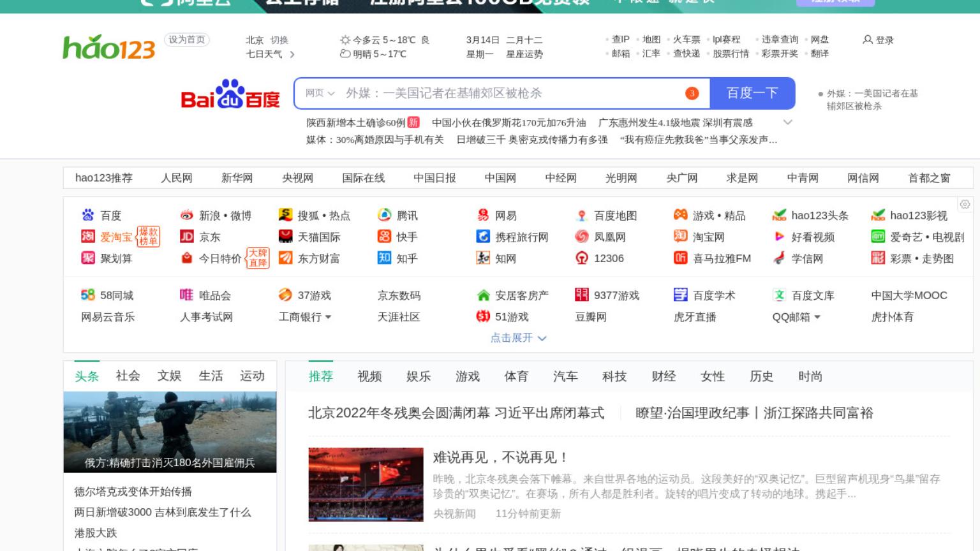Expand the hot news list chevron
This screenshot has height=551, width=980.
point(788,122)
